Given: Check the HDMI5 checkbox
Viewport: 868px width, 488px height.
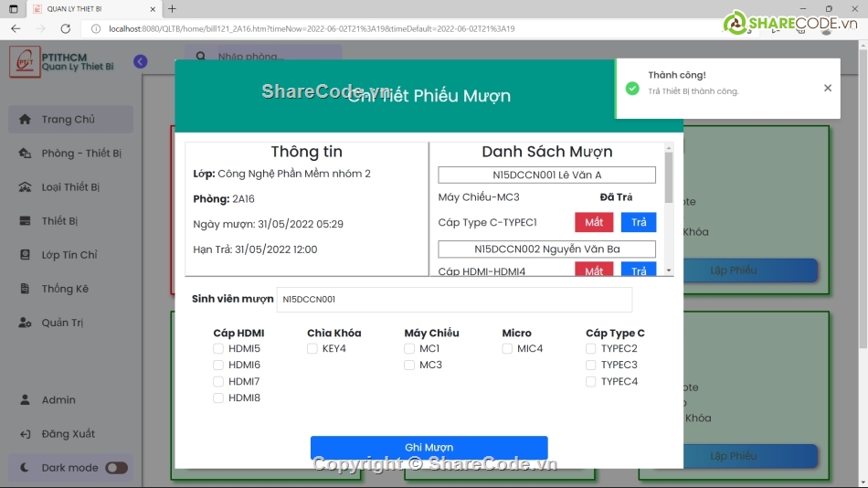Looking at the screenshot, I should pos(218,349).
